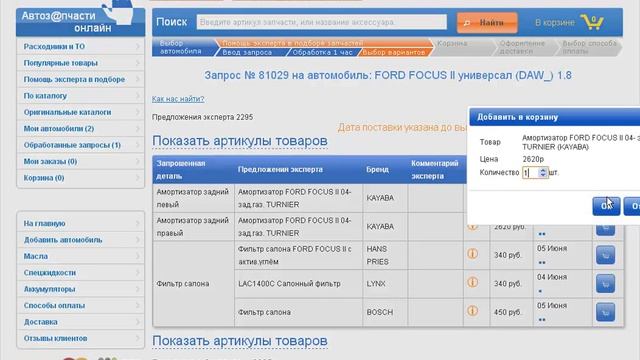The image size is (640, 360).
Task: Add BOSCH Фильтр салона to cart
Action: tap(605, 312)
